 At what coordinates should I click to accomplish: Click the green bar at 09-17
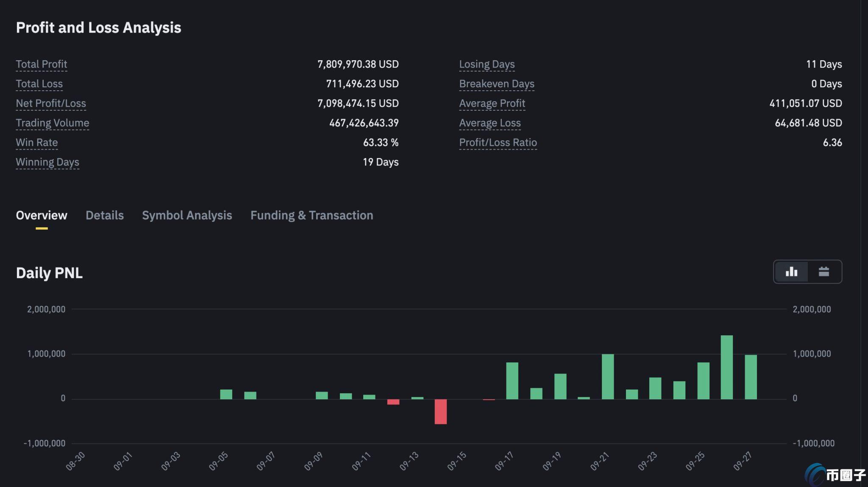tap(512, 381)
